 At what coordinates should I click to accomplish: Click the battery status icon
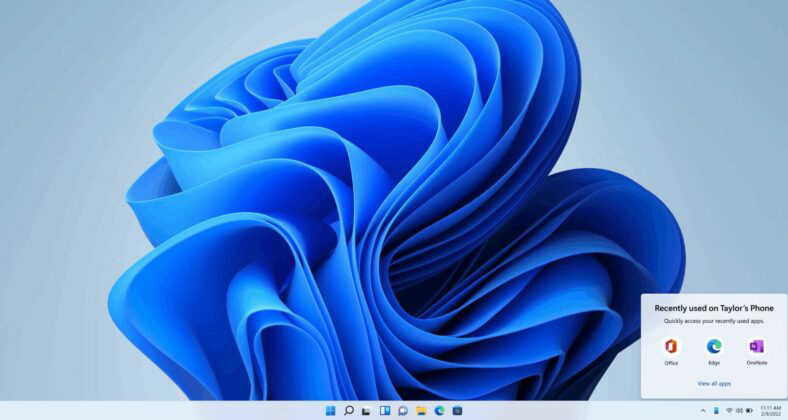pos(749,410)
